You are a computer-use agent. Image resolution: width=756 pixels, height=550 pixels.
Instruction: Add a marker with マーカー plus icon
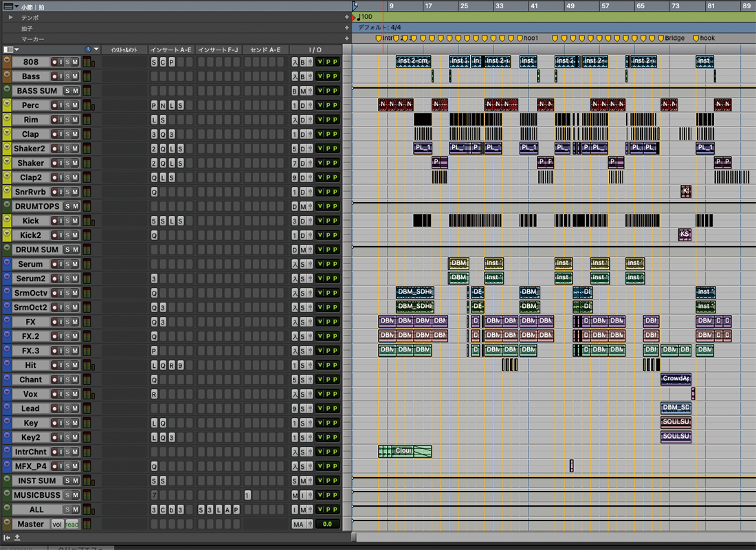[x=346, y=38]
